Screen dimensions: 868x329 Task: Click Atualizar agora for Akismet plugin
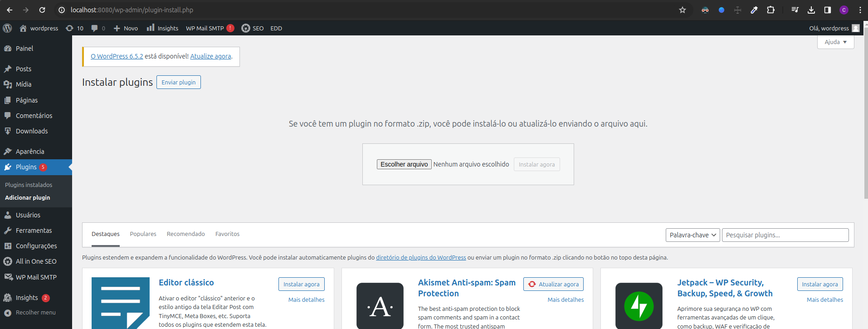tap(553, 284)
